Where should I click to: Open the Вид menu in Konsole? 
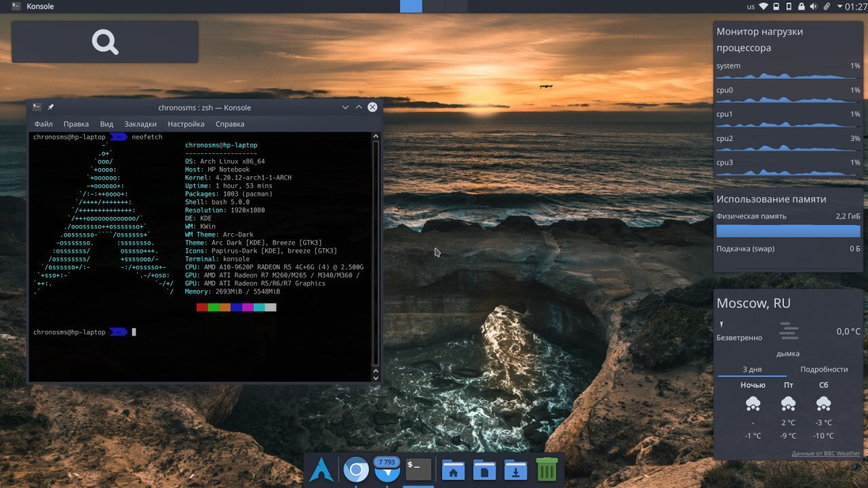click(106, 124)
